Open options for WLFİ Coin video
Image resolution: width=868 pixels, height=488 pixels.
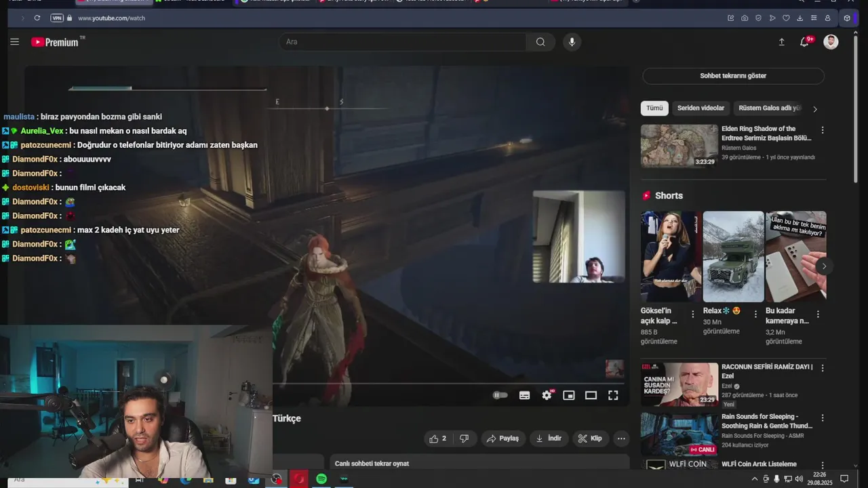[823, 466]
